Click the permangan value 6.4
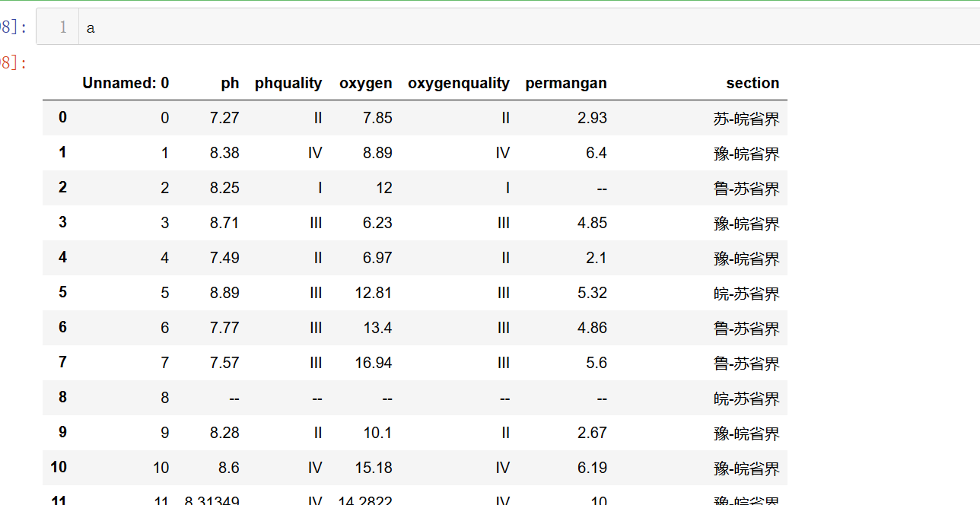 click(x=597, y=153)
